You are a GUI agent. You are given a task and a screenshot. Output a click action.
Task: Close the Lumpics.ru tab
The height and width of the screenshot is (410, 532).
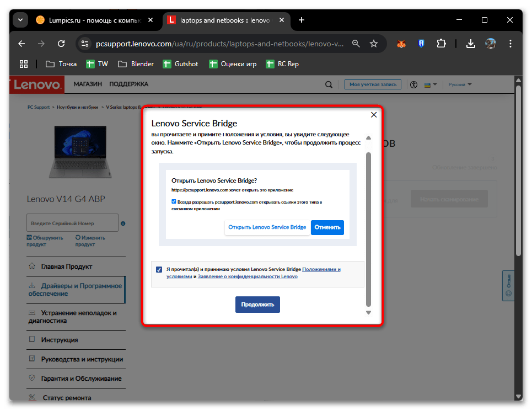(151, 20)
